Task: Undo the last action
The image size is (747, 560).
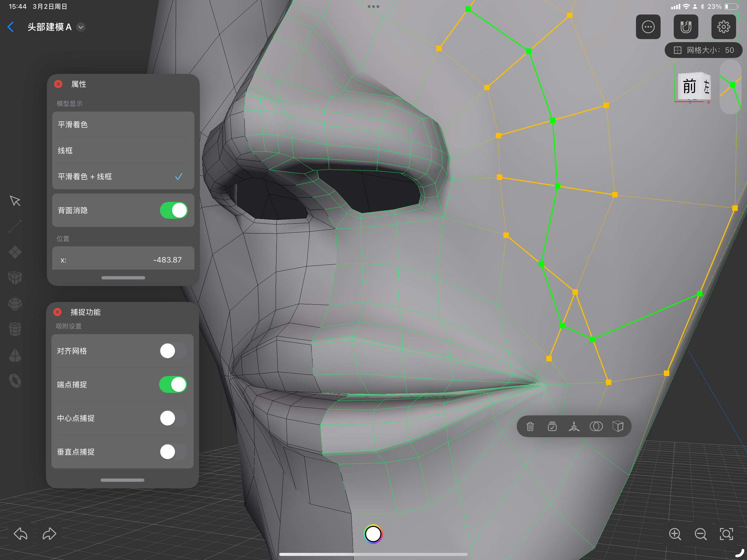Action: (21, 534)
